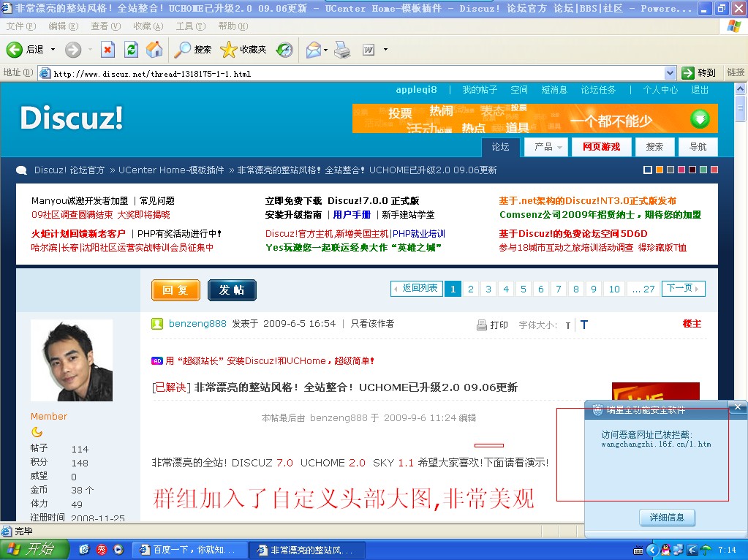Open the dropdown arrow beside the Word edit icon
The image size is (748, 560).
pyautogui.click(x=385, y=49)
